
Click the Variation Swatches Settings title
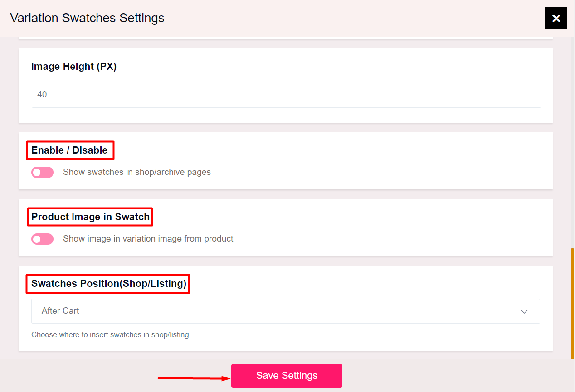click(x=87, y=18)
